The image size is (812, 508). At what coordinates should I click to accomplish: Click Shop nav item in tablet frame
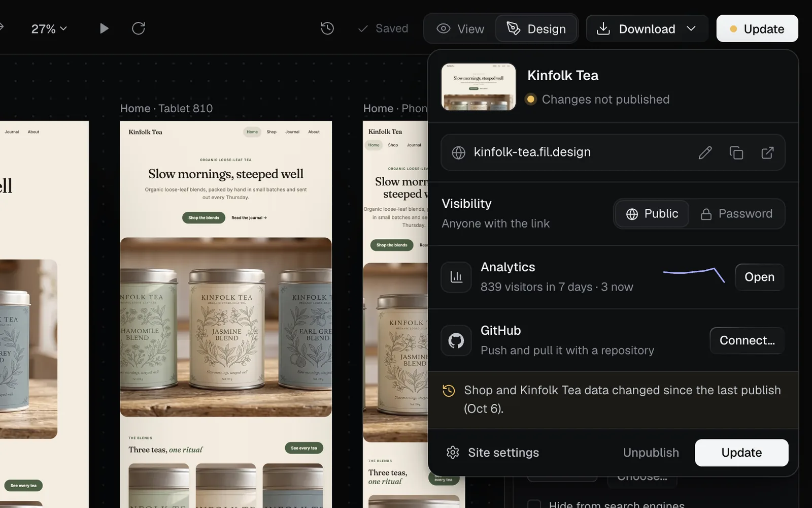(272, 132)
